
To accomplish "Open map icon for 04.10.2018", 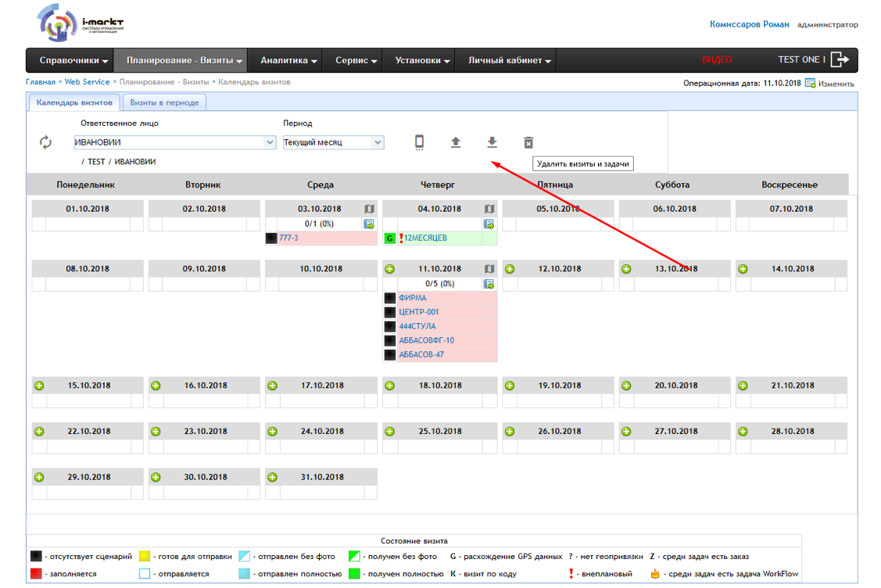I will click(489, 209).
